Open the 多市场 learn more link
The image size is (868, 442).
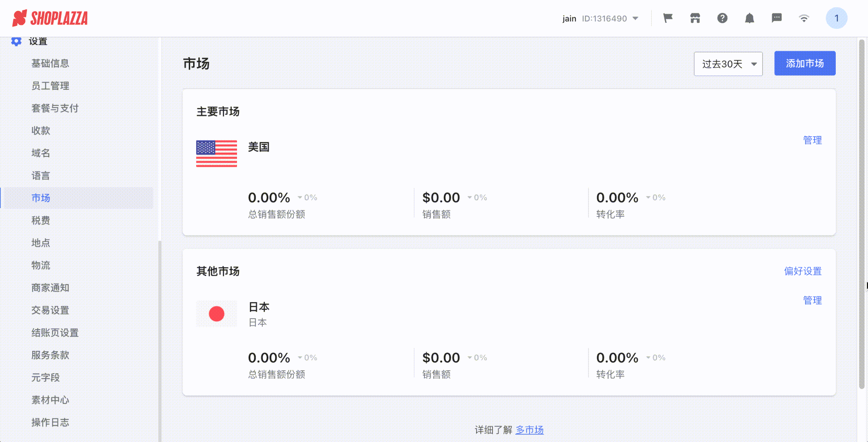point(529,430)
